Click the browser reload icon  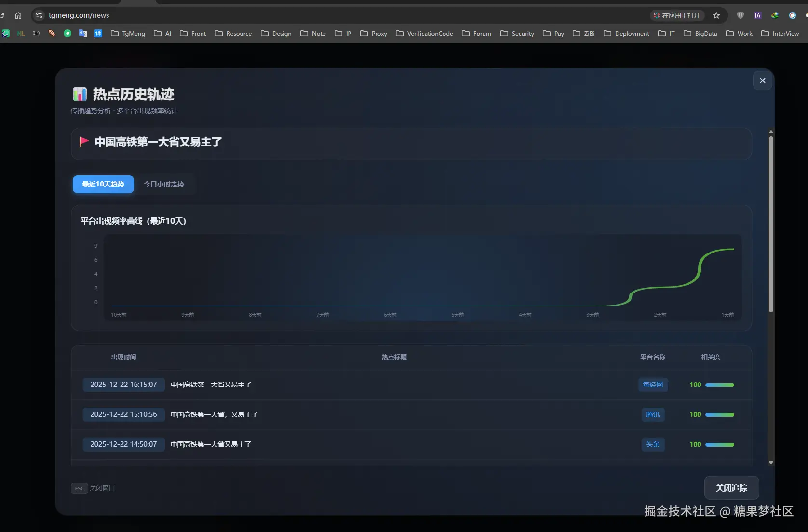coord(2,15)
